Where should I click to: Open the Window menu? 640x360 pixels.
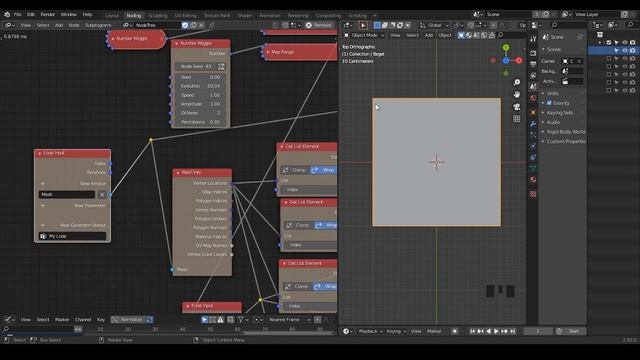[69, 14]
